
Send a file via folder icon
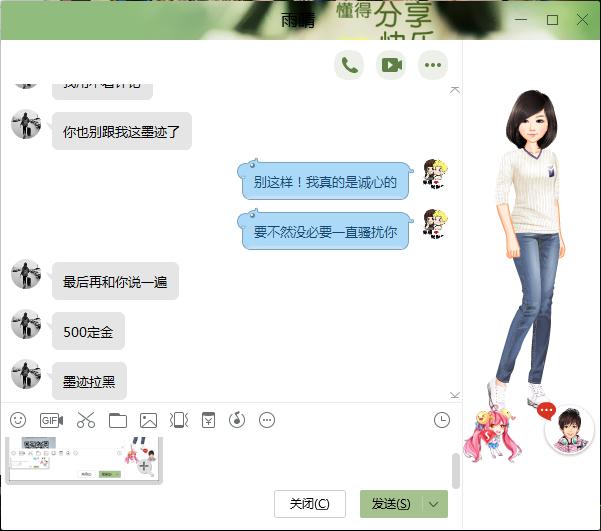118,420
